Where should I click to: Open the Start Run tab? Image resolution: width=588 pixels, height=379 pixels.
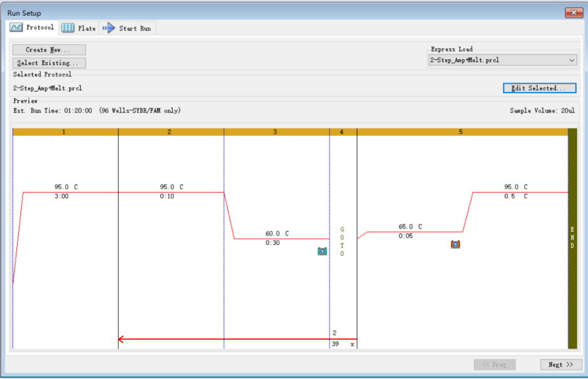click(x=128, y=28)
